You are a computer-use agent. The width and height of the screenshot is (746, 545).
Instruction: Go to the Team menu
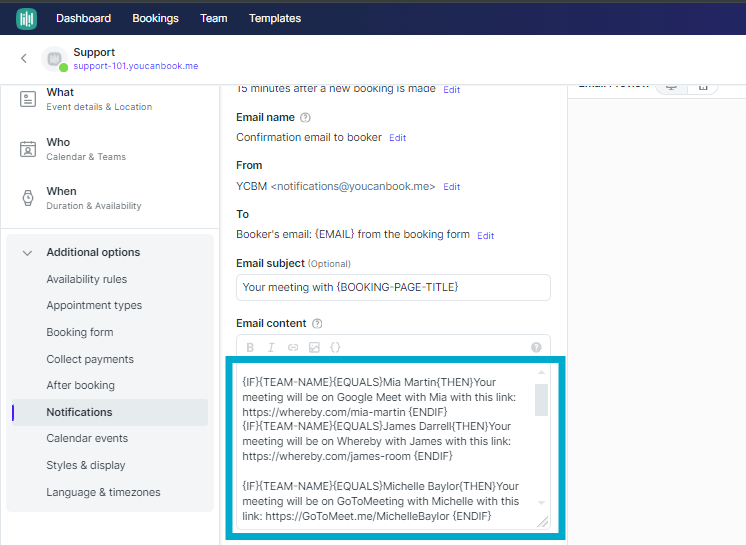click(214, 19)
